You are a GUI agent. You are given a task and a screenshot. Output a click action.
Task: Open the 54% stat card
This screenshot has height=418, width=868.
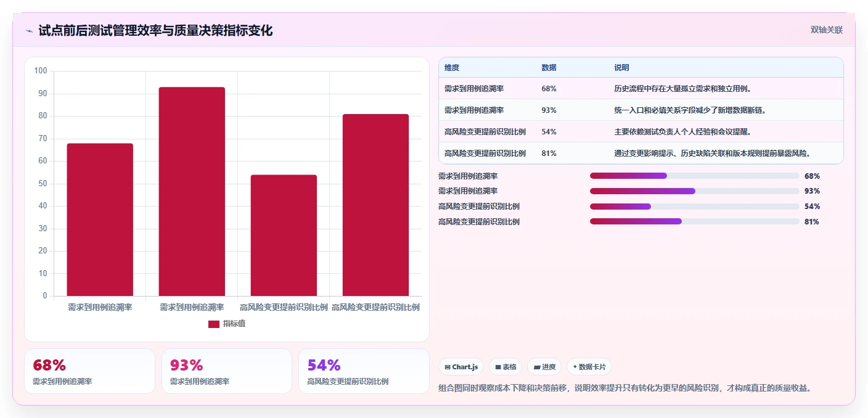[x=364, y=371]
